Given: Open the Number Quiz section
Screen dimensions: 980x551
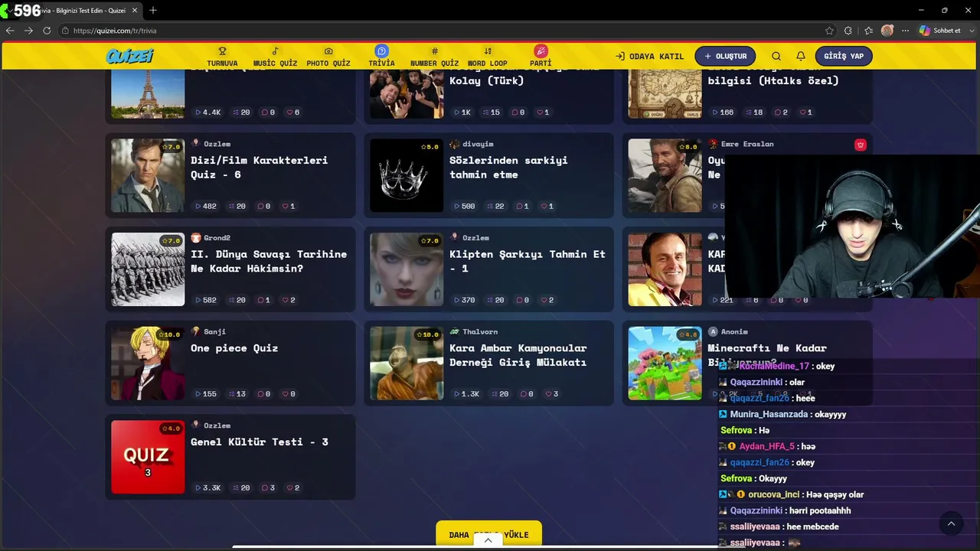Looking at the screenshot, I should (434, 57).
